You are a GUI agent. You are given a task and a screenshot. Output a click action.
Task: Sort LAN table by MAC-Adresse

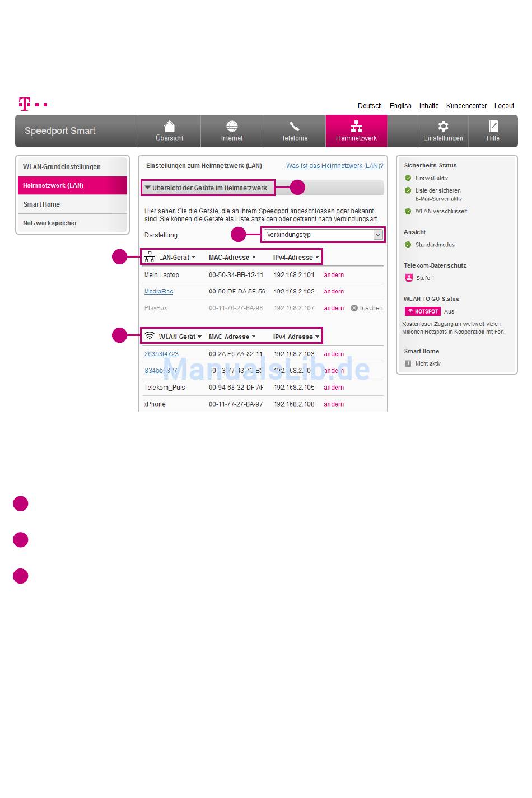coord(232,258)
